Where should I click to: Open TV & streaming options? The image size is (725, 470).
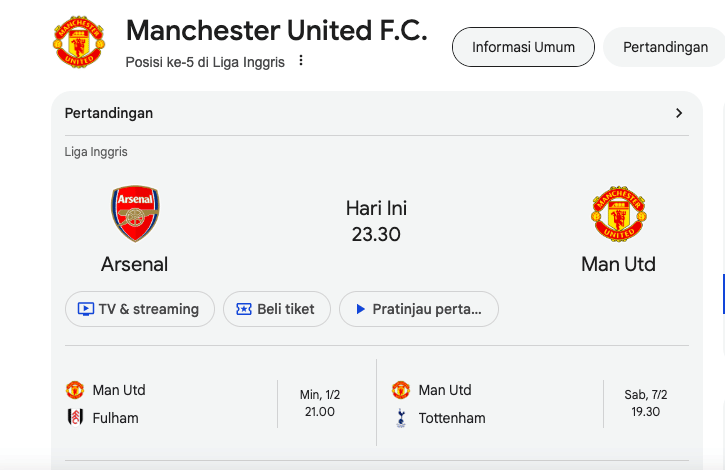140,309
